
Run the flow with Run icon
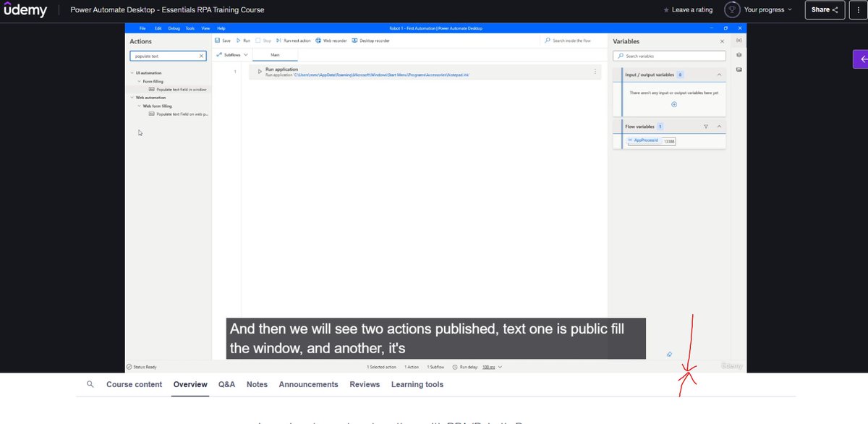tap(239, 41)
